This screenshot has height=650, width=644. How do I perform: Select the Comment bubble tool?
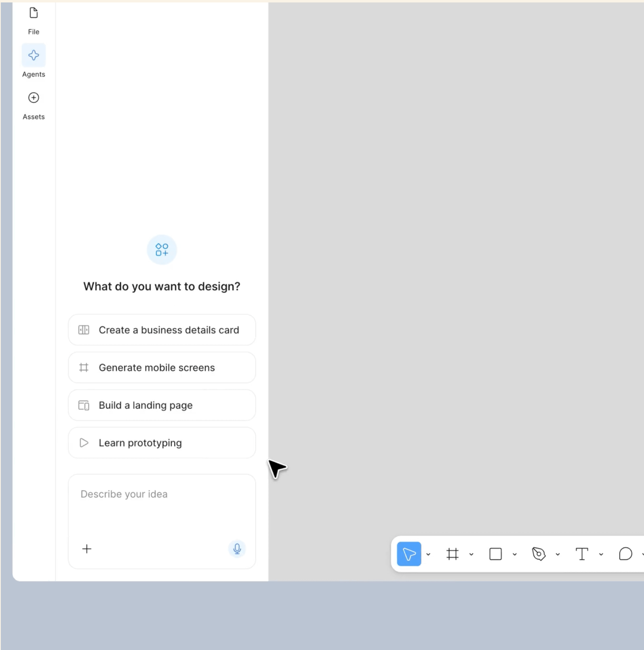pos(625,554)
